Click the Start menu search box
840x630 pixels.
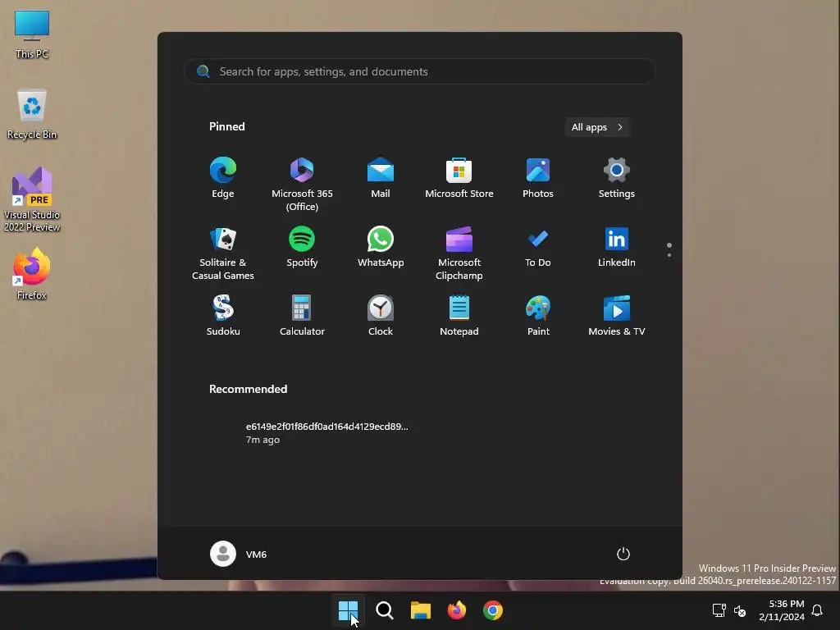coord(419,71)
